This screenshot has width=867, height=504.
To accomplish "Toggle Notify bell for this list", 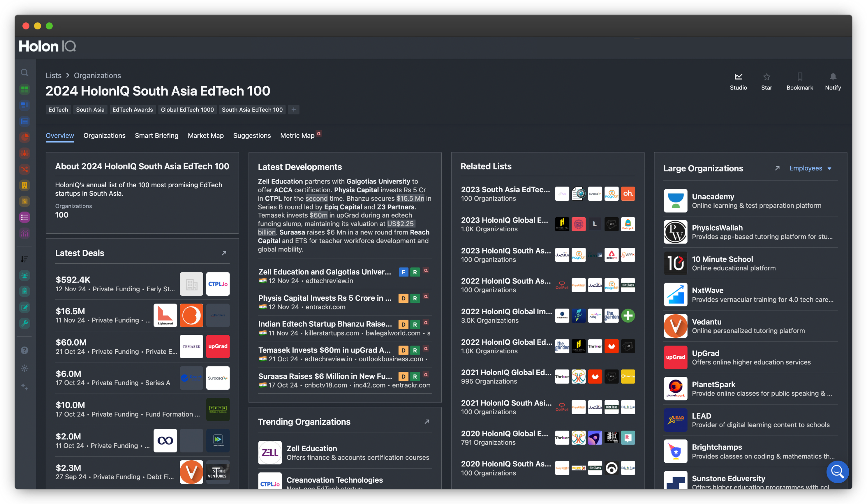I will tap(833, 82).
